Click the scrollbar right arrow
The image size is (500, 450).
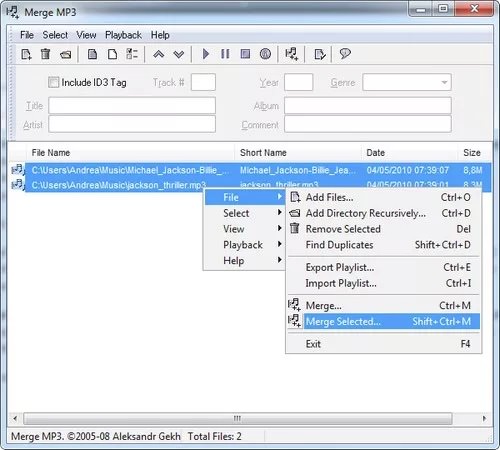pyautogui.click(x=484, y=418)
